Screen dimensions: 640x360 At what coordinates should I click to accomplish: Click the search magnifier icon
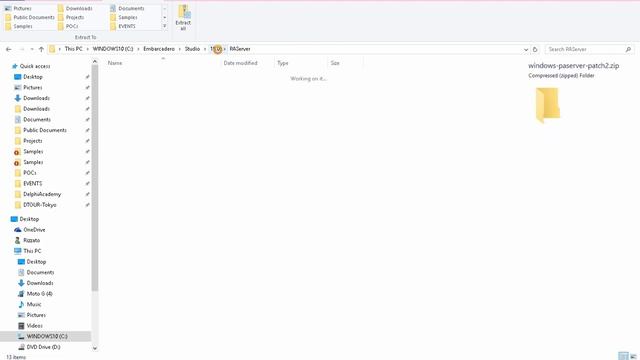[x=628, y=49]
